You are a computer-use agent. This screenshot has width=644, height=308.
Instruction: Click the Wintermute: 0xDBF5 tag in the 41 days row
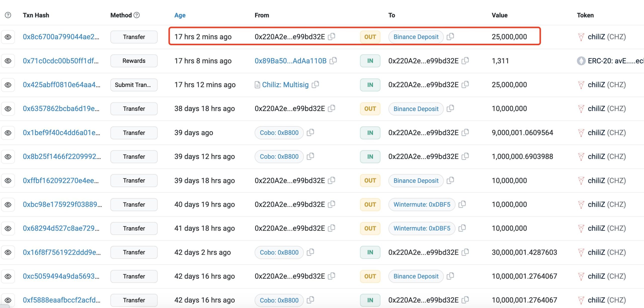pos(422,228)
